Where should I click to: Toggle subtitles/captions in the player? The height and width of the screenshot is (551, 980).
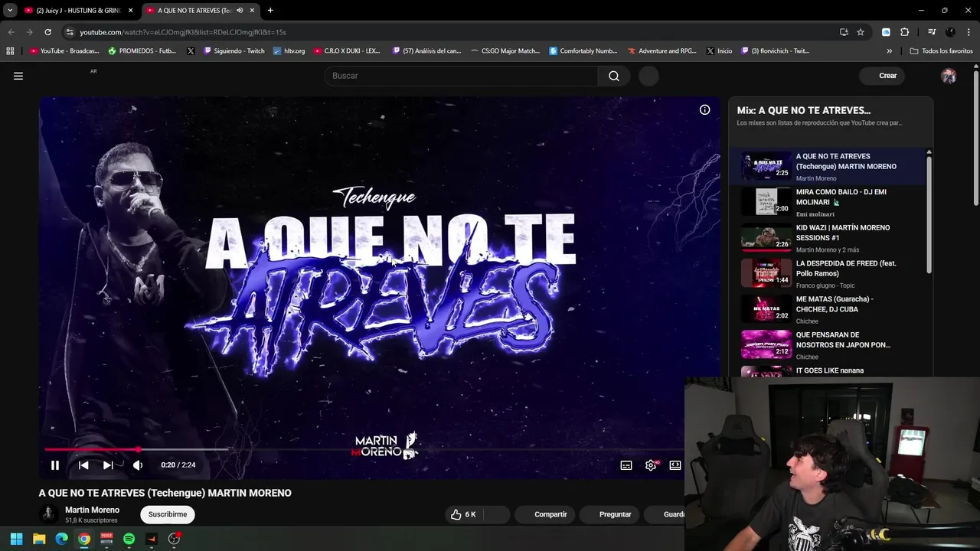[626, 465]
